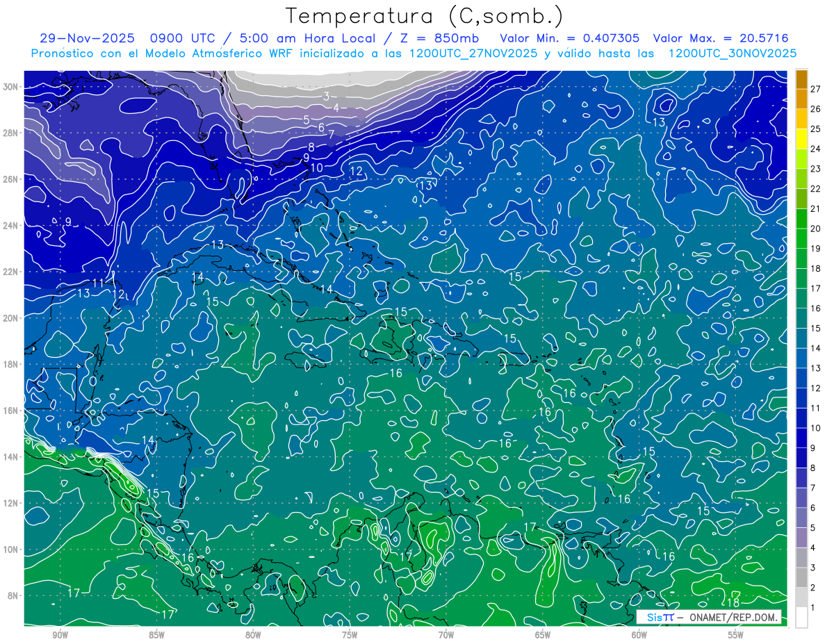Click the SisTT logo text
The image size is (834, 644).
pyautogui.click(x=660, y=618)
